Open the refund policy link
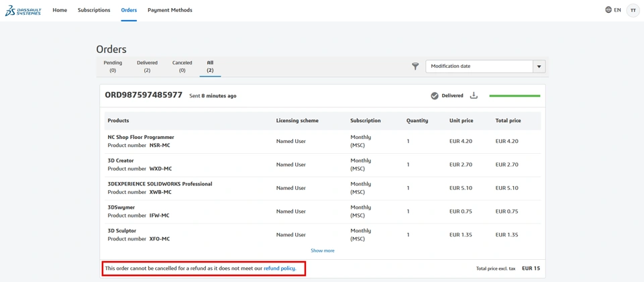 click(x=279, y=269)
